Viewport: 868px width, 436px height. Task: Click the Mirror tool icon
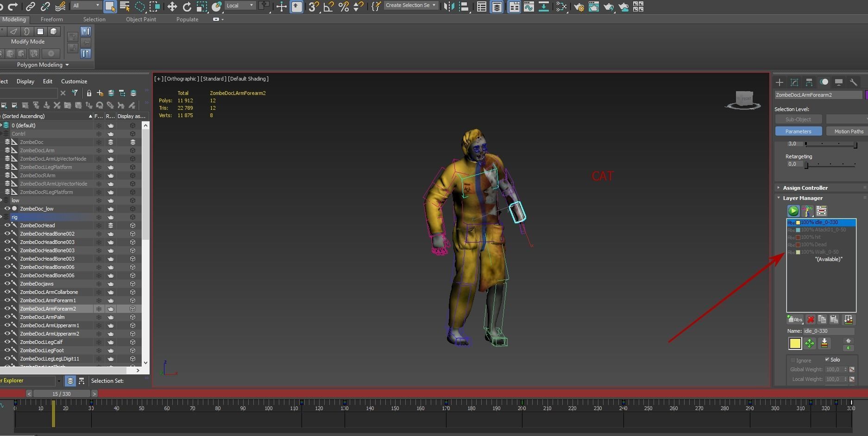pos(449,6)
